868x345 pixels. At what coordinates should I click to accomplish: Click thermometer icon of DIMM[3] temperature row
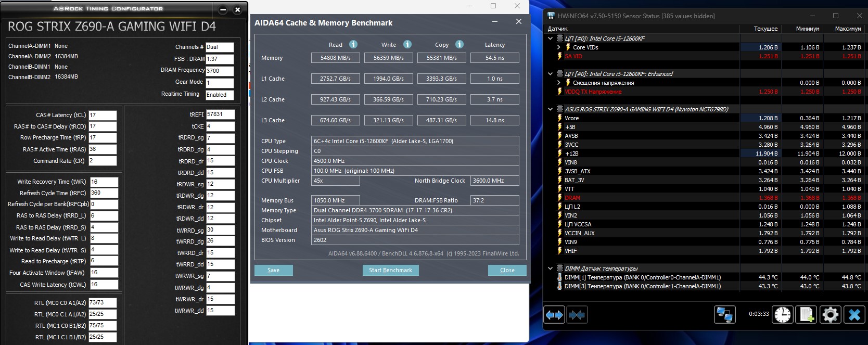coord(560,286)
